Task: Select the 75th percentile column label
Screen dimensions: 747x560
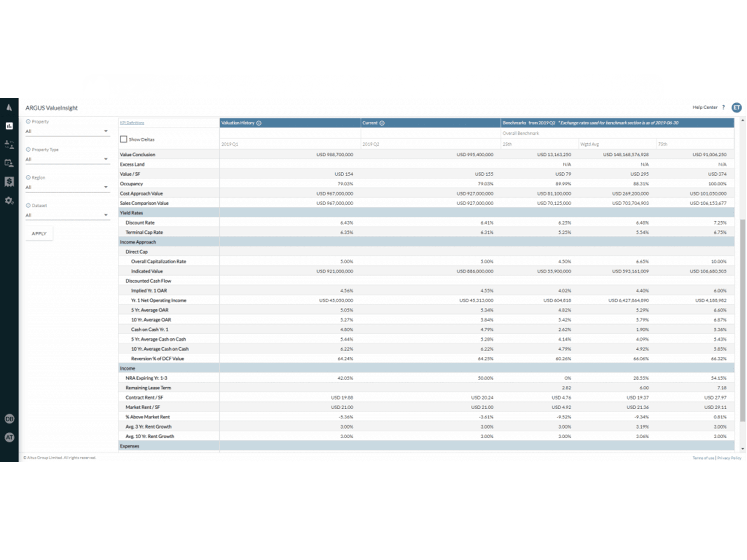Action: click(x=663, y=144)
